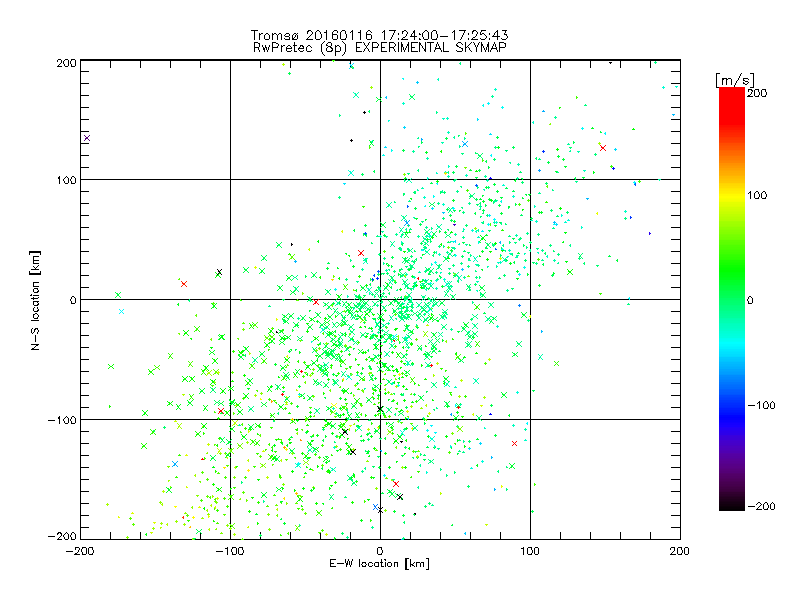Viewport: 800px width, 600px height.
Task: Click the y-axis tick label '-200'
Action: click(62, 536)
